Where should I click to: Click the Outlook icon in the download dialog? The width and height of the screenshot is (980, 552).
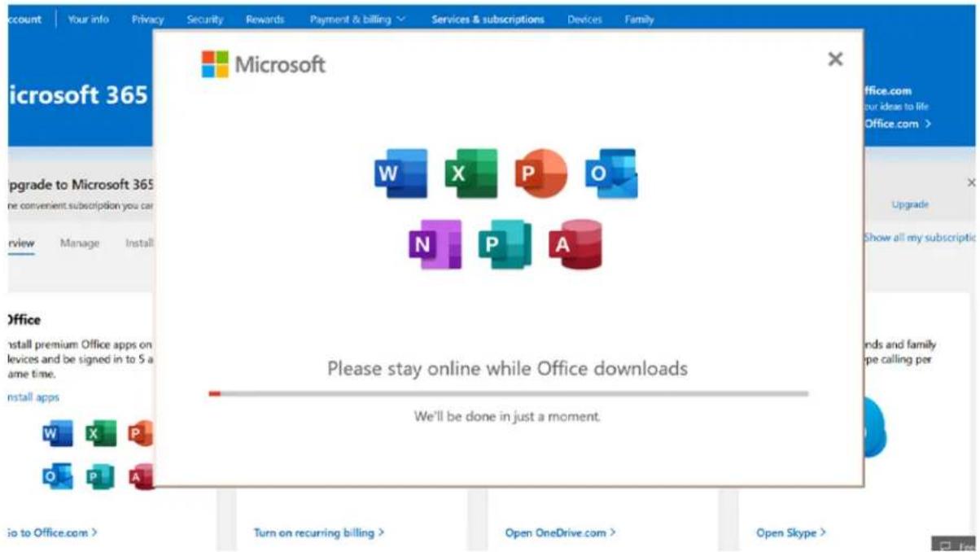[x=610, y=173]
